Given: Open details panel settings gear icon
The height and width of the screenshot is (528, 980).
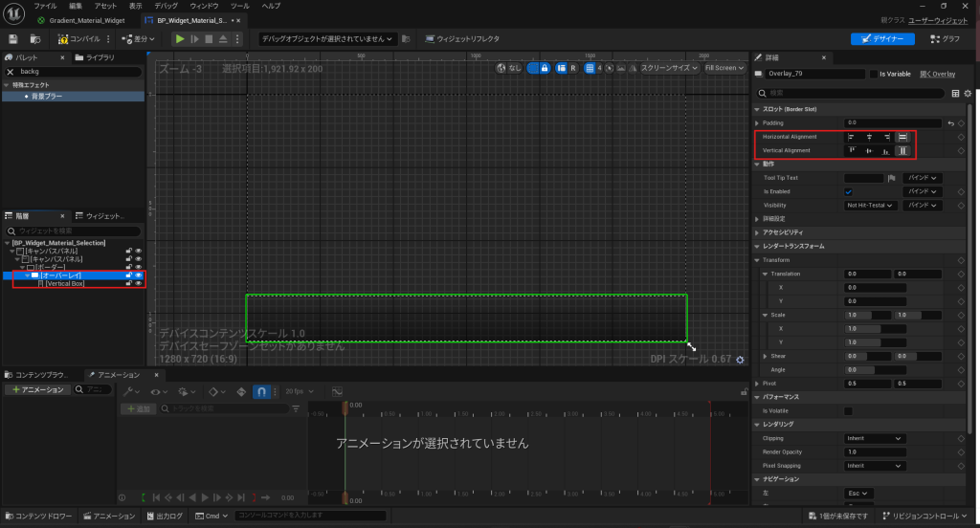Looking at the screenshot, I should (x=968, y=94).
